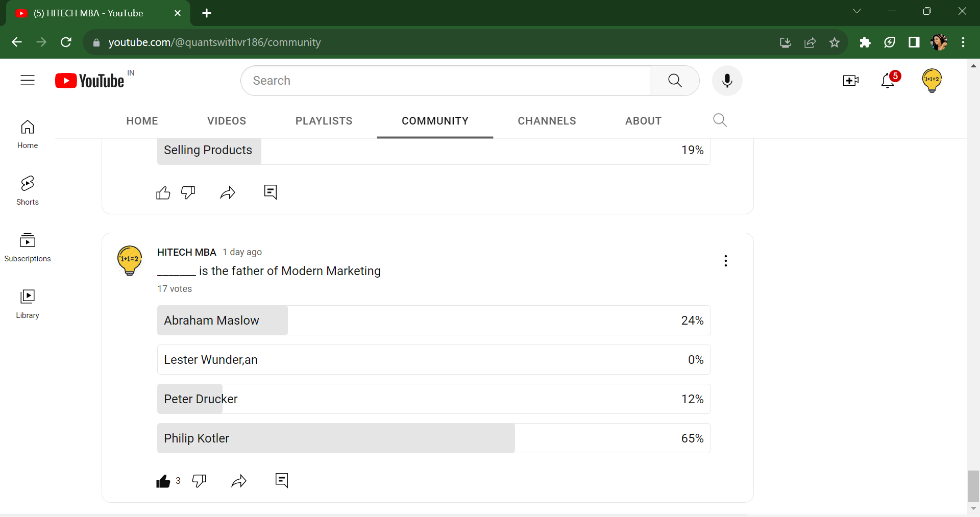
Task: Click the page scrollbar thumb
Action: 973,486
